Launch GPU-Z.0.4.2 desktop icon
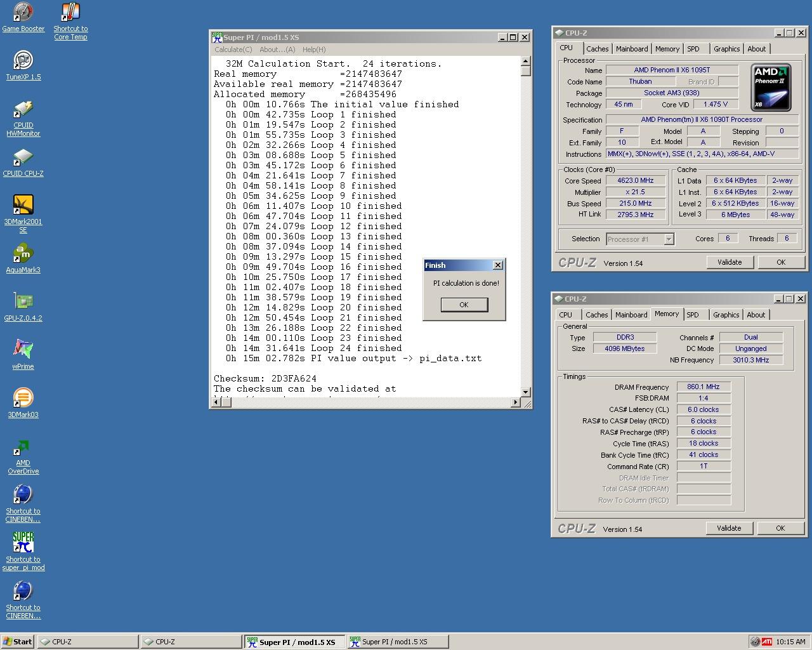Viewport: 812px width, 650px height. click(x=23, y=307)
